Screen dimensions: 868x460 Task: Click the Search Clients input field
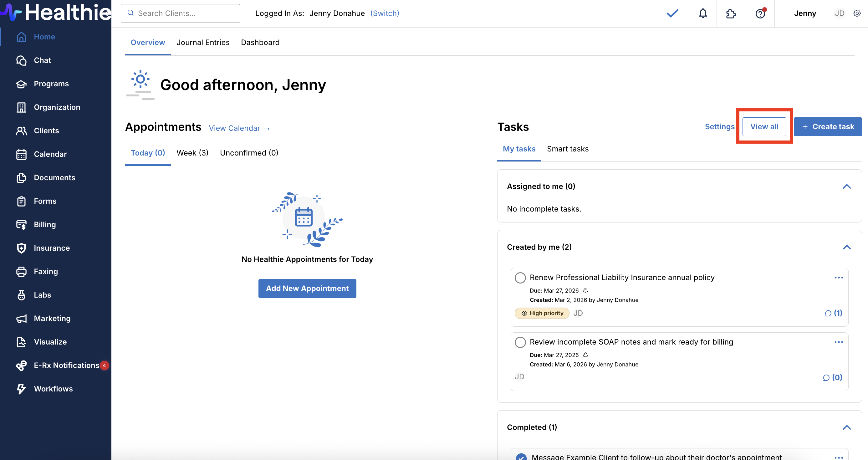tap(184, 13)
